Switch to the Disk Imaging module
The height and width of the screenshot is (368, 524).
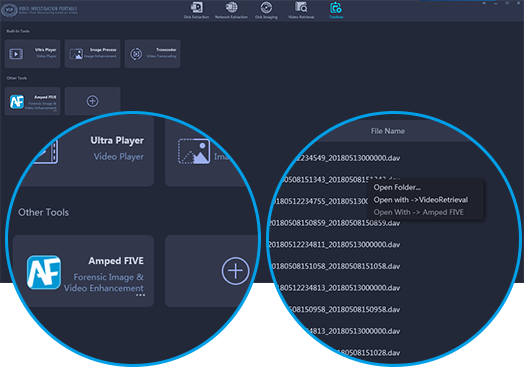tap(266, 10)
